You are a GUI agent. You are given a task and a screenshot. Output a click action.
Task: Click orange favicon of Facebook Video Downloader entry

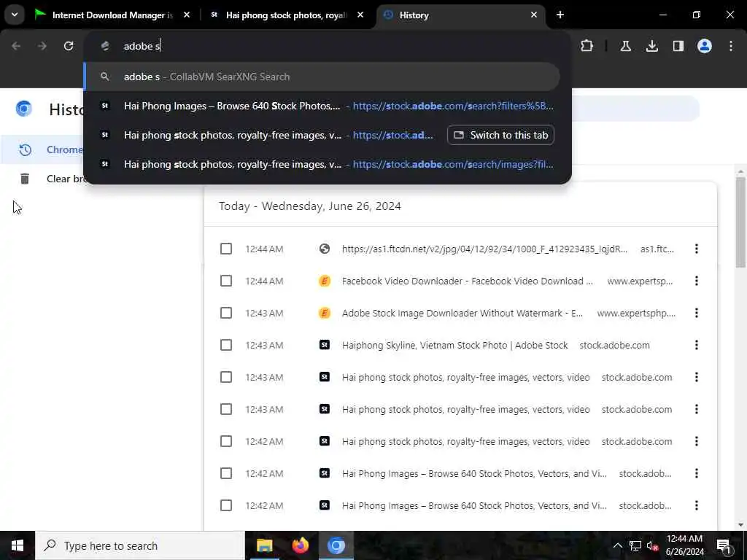click(325, 281)
